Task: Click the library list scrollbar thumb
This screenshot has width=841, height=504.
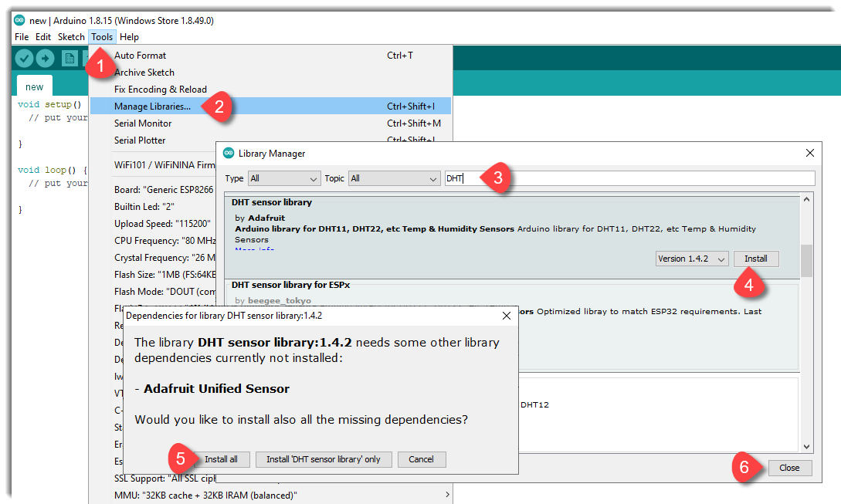Action: tap(807, 261)
